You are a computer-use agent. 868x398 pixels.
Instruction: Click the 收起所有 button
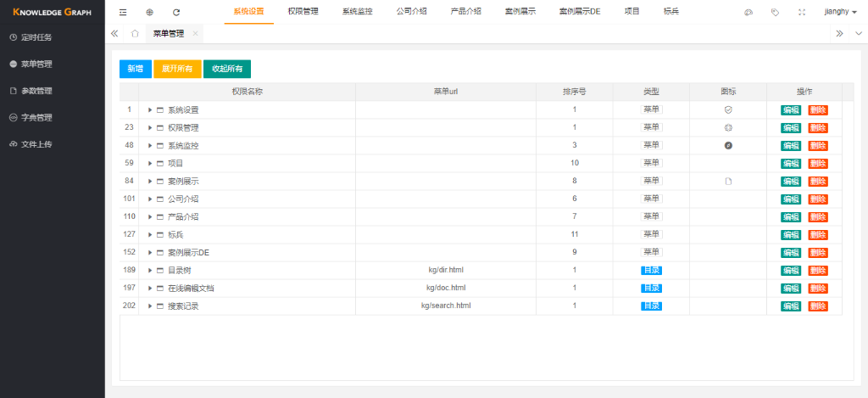[226, 69]
